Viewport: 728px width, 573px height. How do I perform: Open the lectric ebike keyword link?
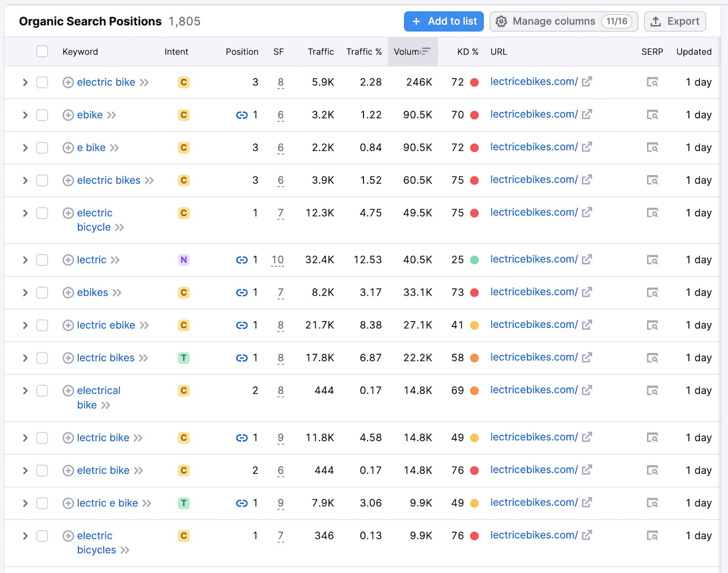pos(106,326)
